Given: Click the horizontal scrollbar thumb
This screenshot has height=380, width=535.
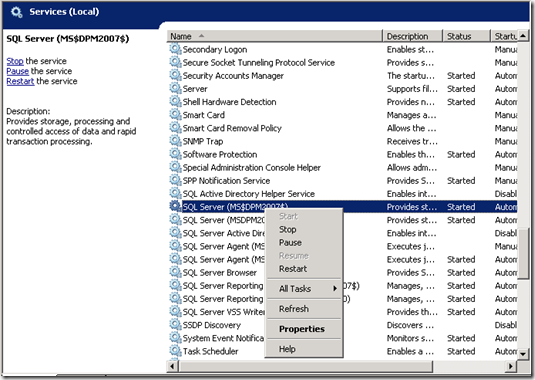Looking at the screenshot, I should point(305,366).
